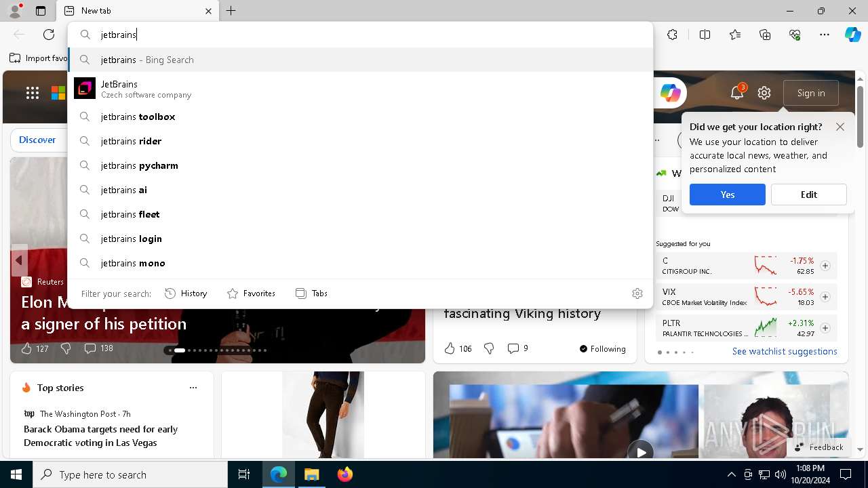Open the tab actions menu icon
868x488 pixels.
(41, 11)
